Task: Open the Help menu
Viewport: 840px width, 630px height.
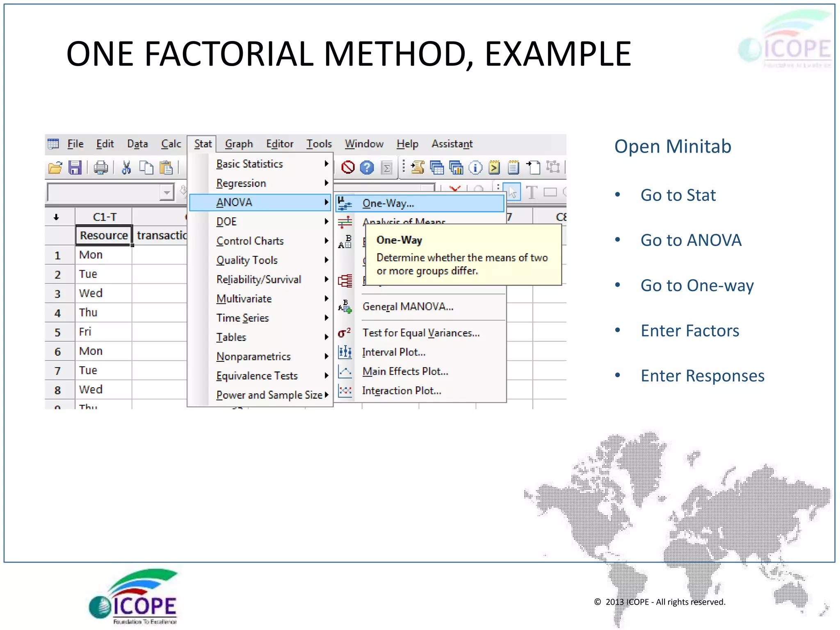Action: (x=407, y=144)
